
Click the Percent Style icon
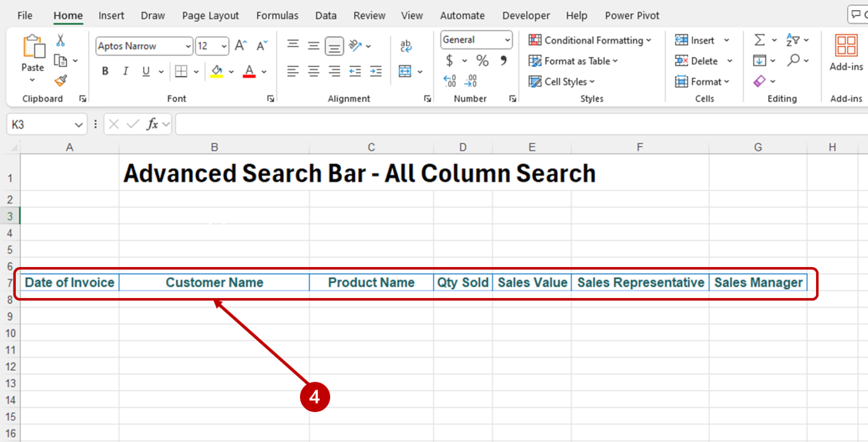pyautogui.click(x=481, y=60)
